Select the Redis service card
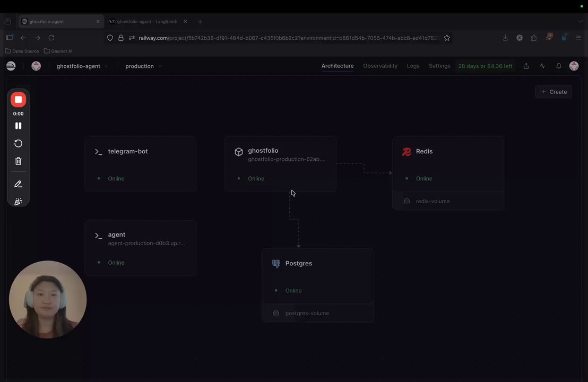The width and height of the screenshot is (588, 382). click(x=448, y=164)
